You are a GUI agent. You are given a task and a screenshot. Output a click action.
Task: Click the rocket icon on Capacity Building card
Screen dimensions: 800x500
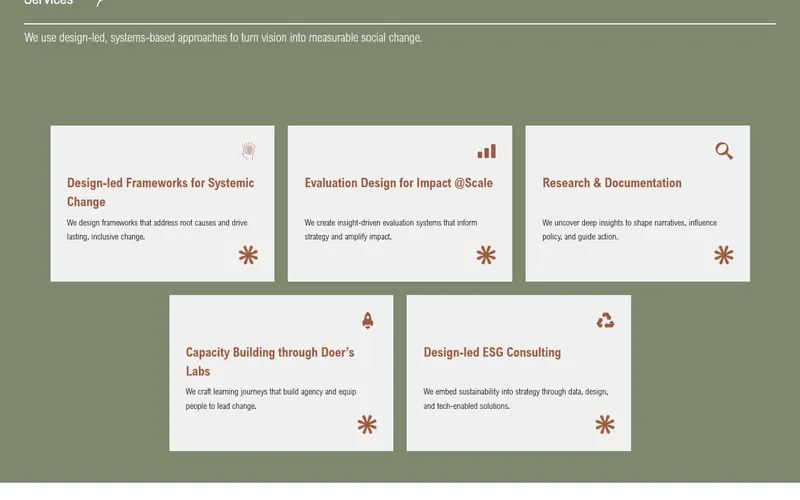(367, 320)
